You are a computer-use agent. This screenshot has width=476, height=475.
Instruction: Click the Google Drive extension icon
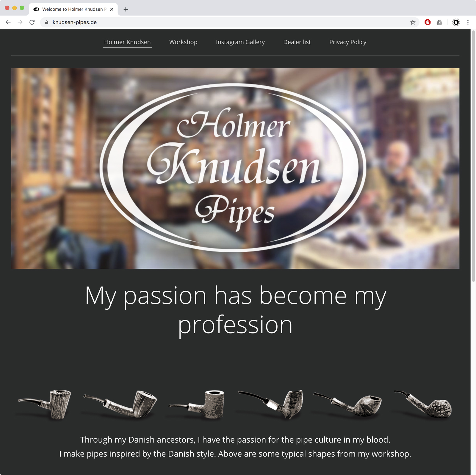439,22
